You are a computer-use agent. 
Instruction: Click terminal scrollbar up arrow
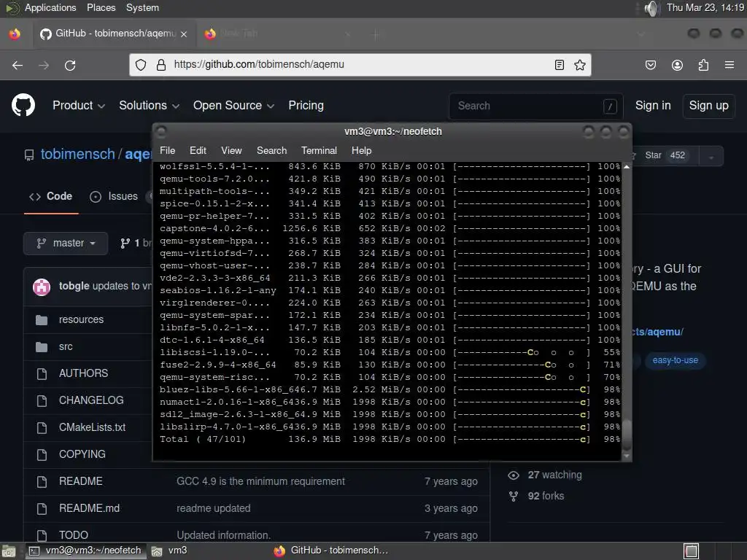pos(627,167)
